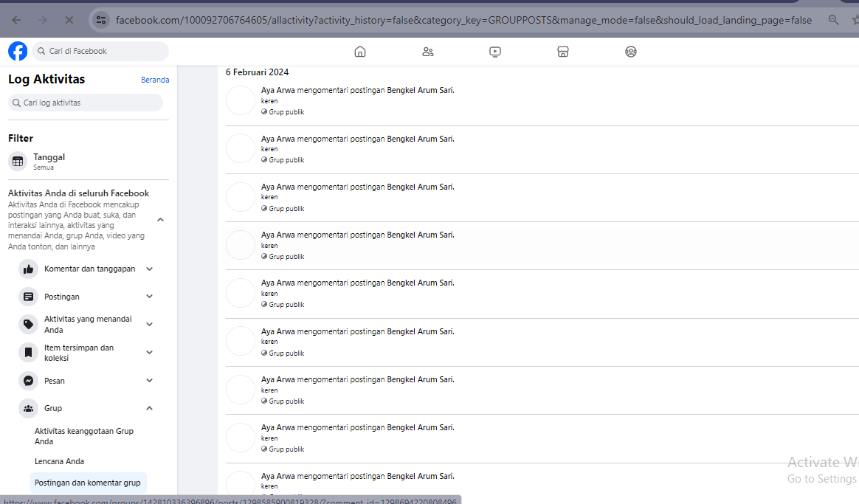Viewport: 859px width, 504px height.
Task: Collapse the Grup section chevron
Action: (x=150, y=408)
